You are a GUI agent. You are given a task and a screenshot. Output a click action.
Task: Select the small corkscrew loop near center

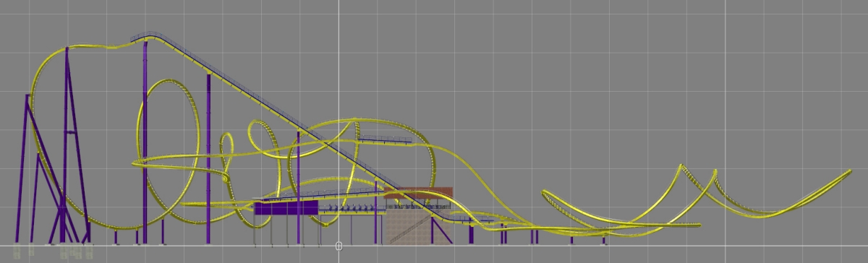(264, 137)
